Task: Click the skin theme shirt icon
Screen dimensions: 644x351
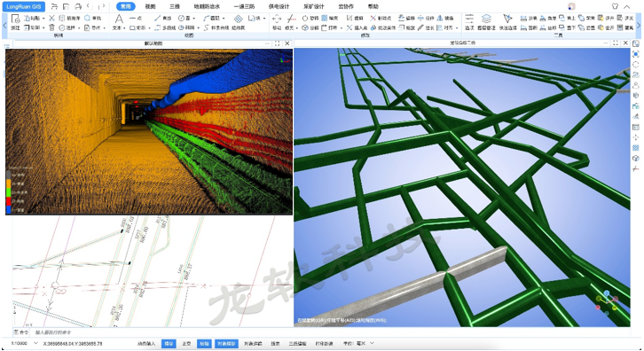Action: [x=615, y=6]
